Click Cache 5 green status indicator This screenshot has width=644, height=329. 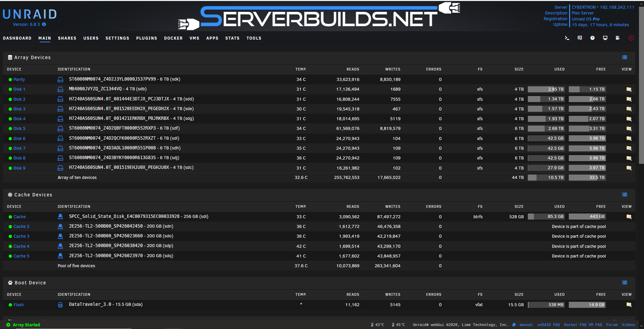(10, 256)
